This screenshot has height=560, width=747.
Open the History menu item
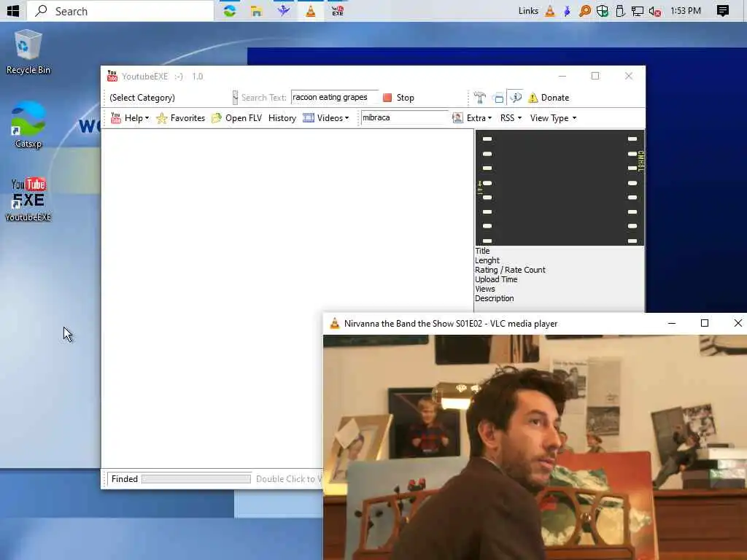click(282, 118)
